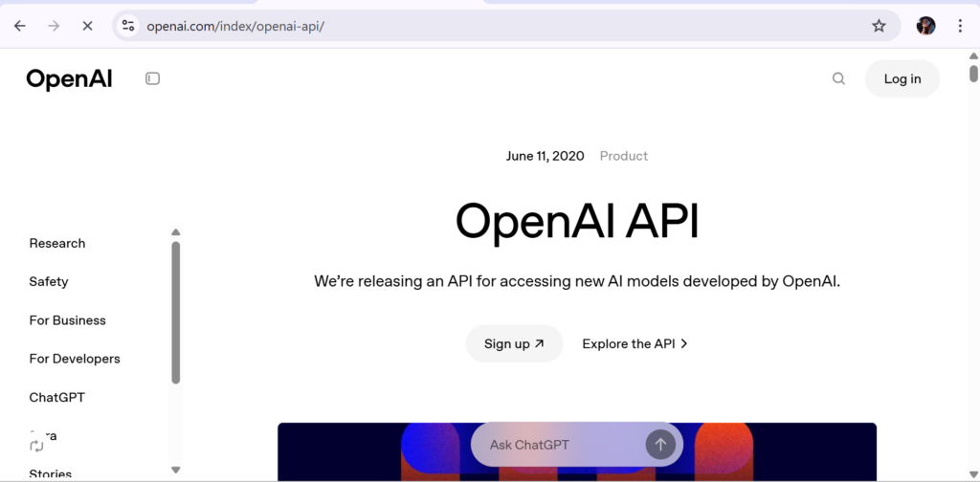The width and height of the screenshot is (980, 482).
Task: Open Stories in the sidebar
Action: click(50, 474)
